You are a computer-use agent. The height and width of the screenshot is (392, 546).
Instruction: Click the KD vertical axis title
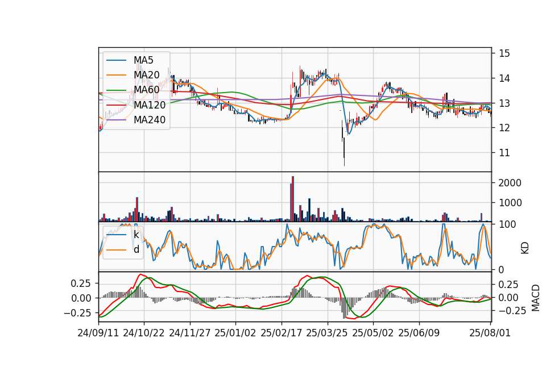click(525, 248)
